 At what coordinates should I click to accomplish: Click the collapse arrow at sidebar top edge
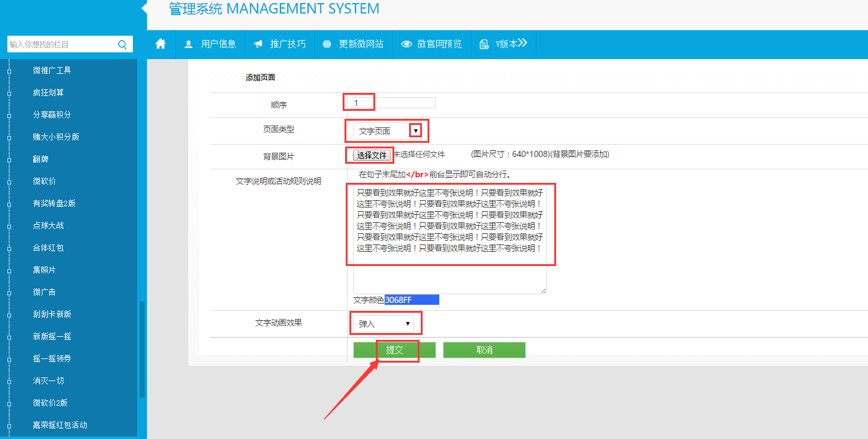144,9
